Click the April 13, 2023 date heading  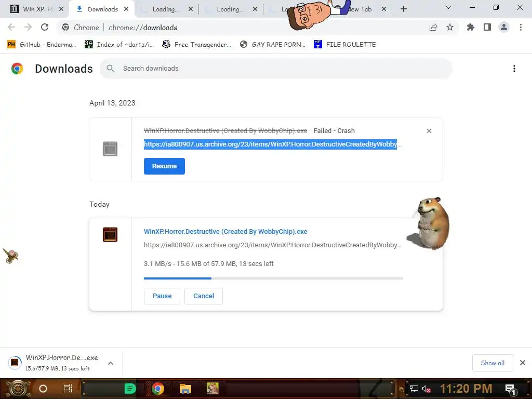(112, 103)
